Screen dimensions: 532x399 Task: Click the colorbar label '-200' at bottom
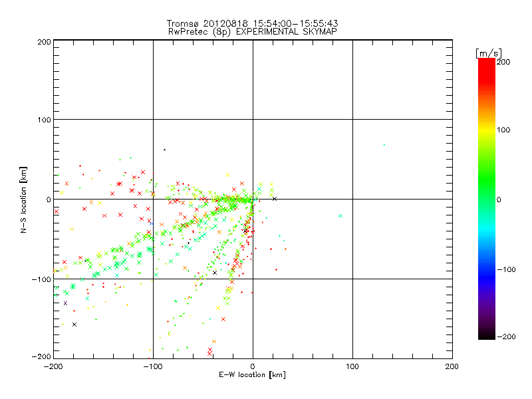(506, 336)
